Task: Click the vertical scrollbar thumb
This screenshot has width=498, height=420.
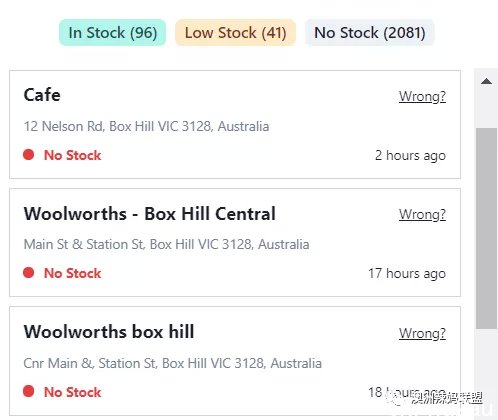Action: [486, 229]
